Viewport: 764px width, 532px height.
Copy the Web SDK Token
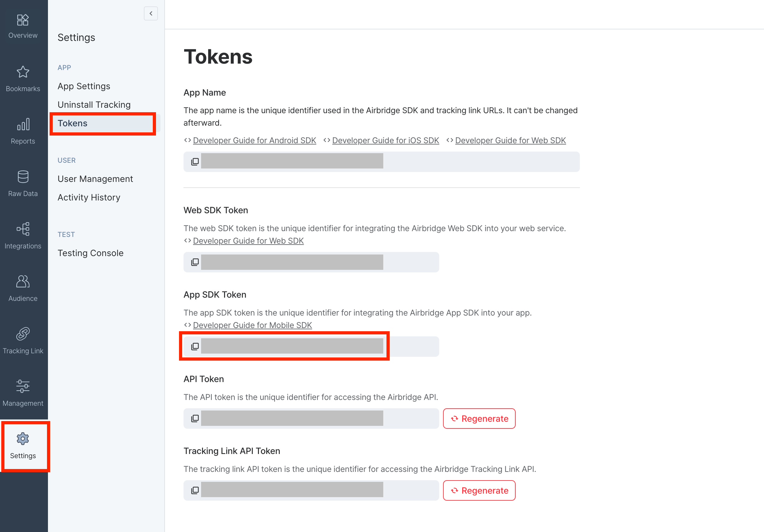pyautogui.click(x=195, y=262)
